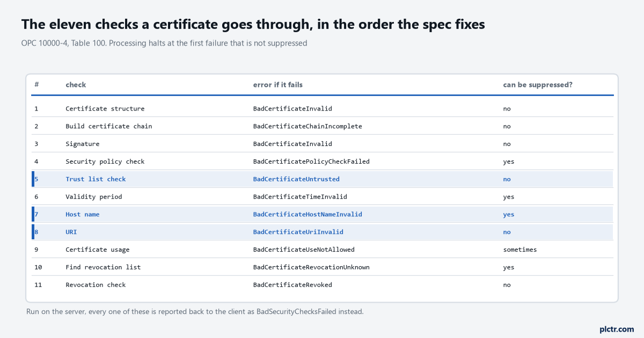
Task: Click 'yes' in the Validity period row
Action: [x=509, y=197]
